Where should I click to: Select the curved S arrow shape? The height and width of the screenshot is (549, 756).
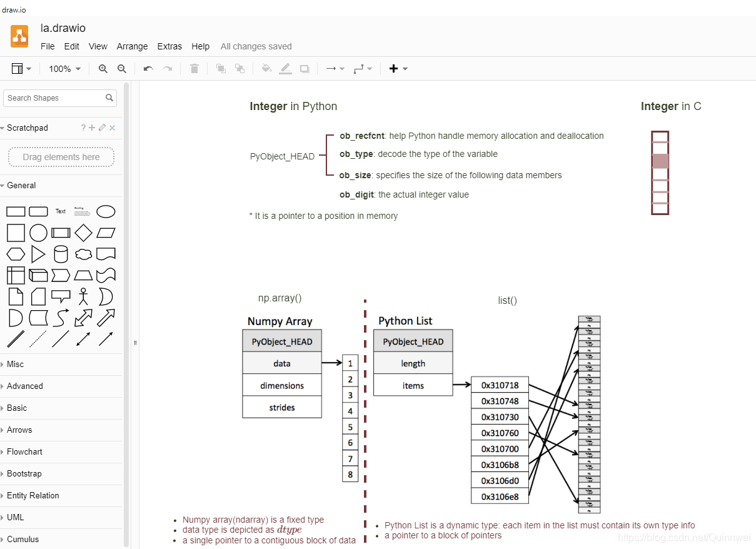coord(61,318)
